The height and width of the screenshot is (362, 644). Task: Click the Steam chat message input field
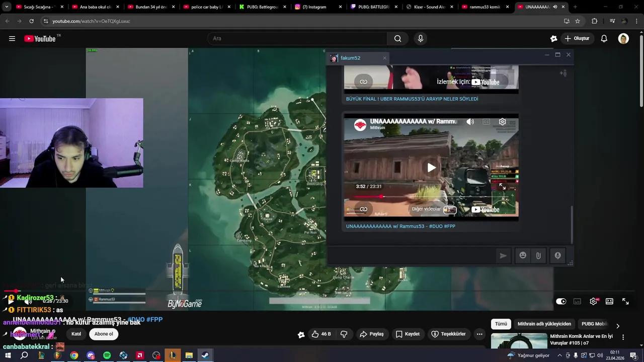[411, 255]
